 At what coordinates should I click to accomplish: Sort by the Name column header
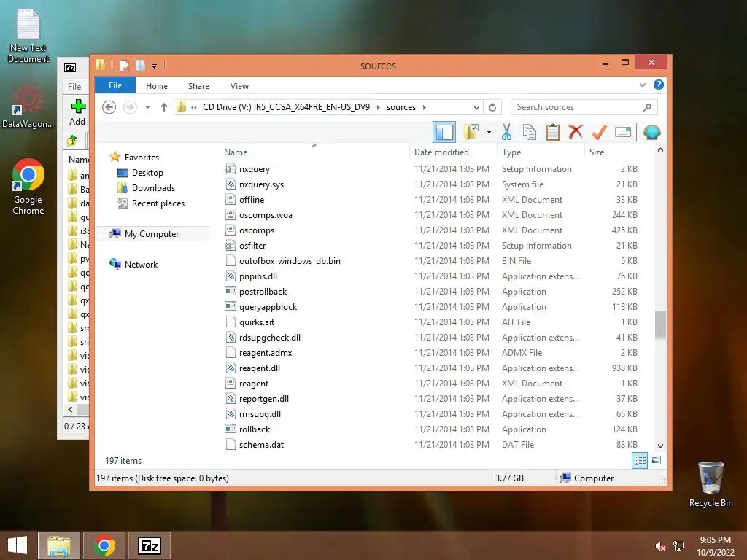coord(314,152)
